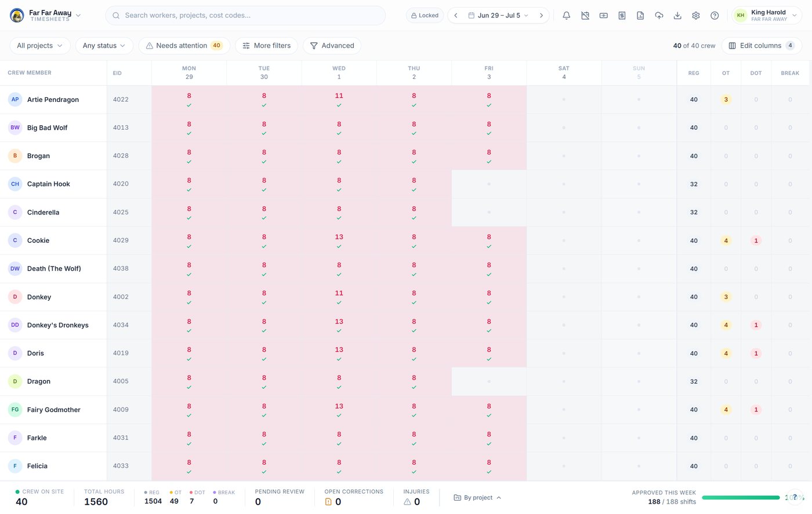Click the download arrow icon
Screen dimensions: 812x514
coord(677,16)
